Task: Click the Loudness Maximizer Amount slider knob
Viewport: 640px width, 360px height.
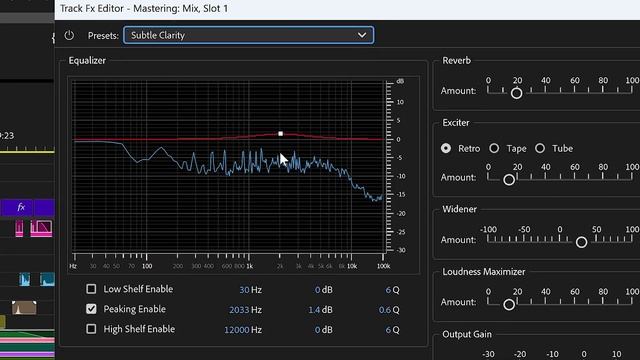Action: click(x=509, y=304)
